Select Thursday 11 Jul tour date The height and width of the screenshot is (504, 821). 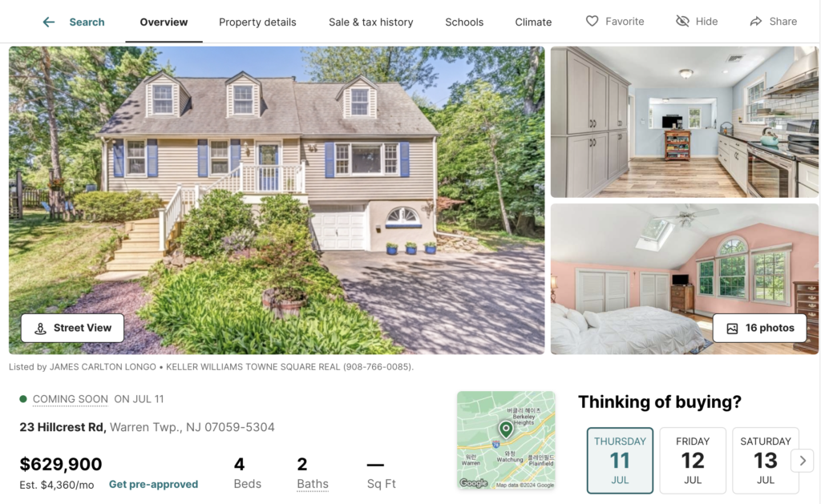tap(620, 461)
